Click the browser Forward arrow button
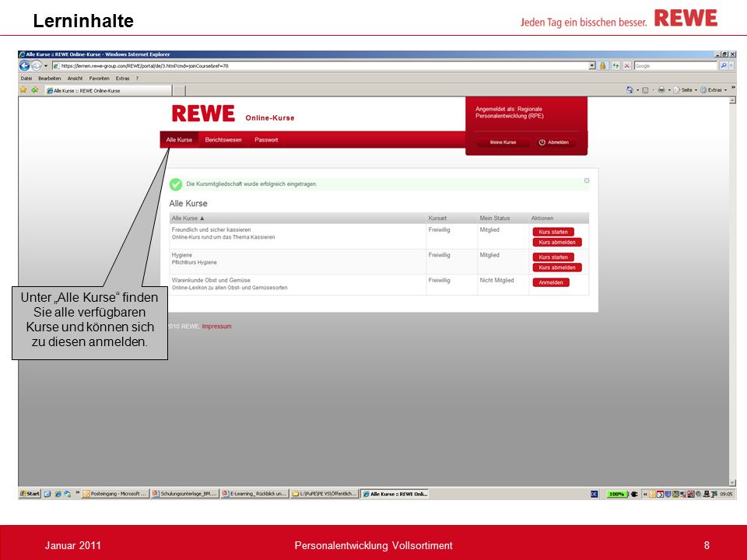Screen dimensions: 747x560 coord(37,65)
